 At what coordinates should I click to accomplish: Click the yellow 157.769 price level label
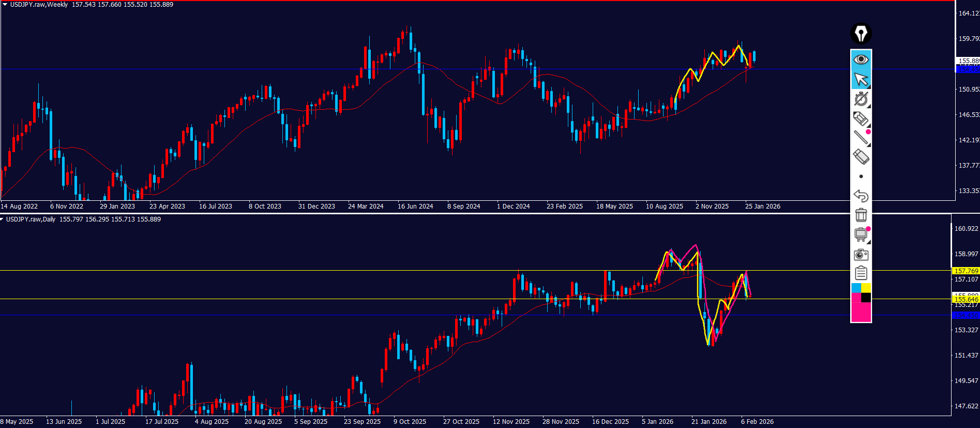tap(966, 271)
